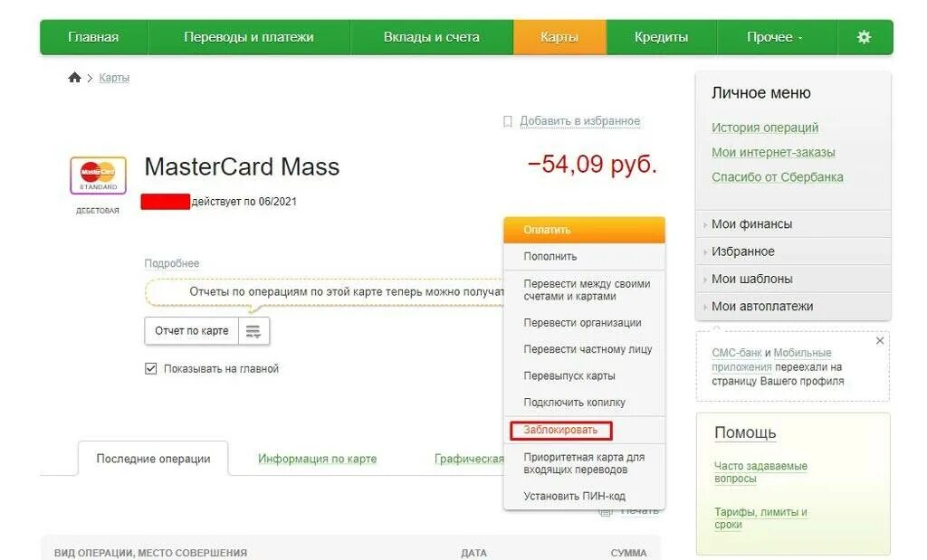Screen dimensions: 927x560
Task: Switch to Последние операции tab
Action: [153, 459]
